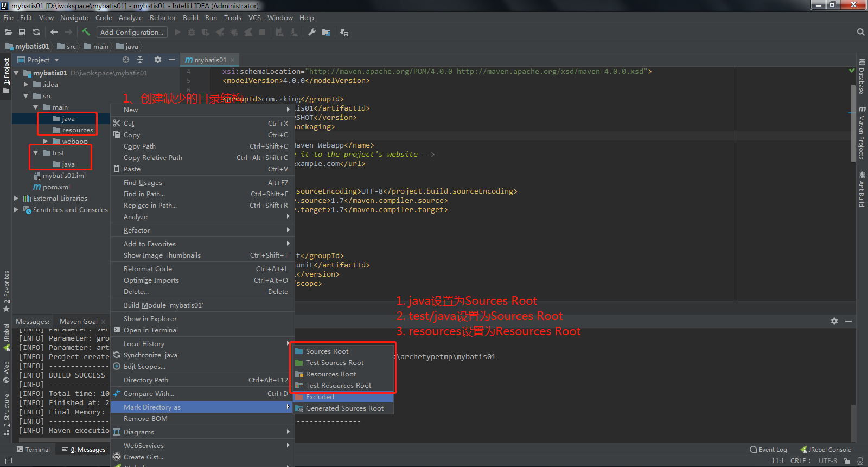Select the resources folder in the tree

click(73, 130)
